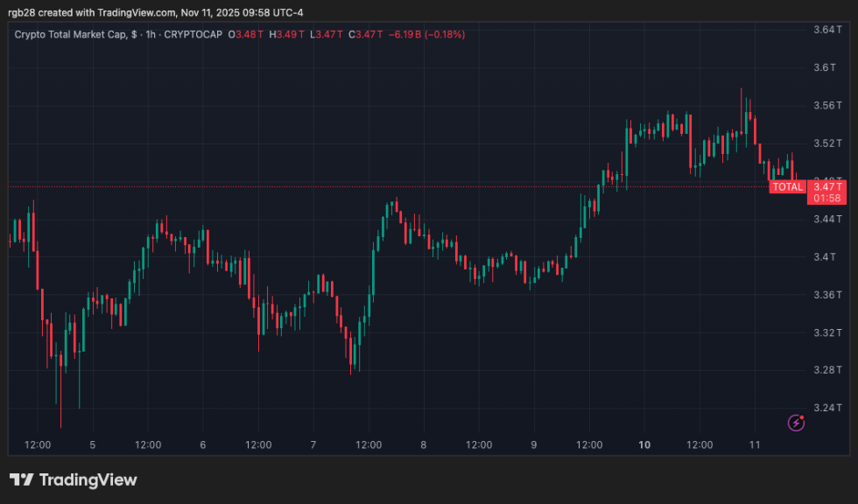Select the red TOTAL symbol label
858x504 pixels.
(x=787, y=186)
